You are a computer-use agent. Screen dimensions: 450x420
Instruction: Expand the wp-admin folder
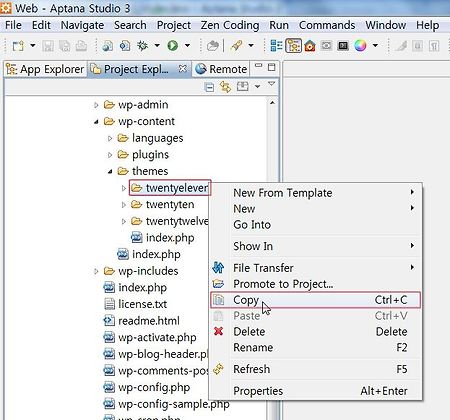click(96, 105)
